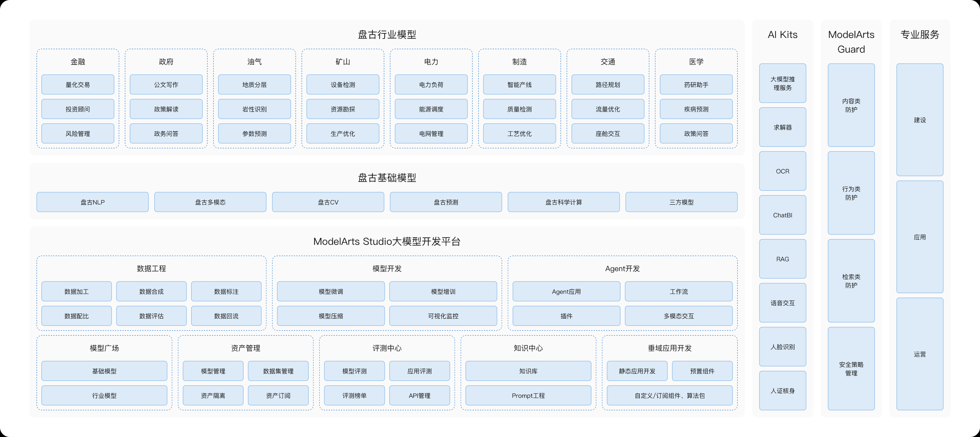Select the RAG kit box
980x437 pixels.
click(x=782, y=259)
